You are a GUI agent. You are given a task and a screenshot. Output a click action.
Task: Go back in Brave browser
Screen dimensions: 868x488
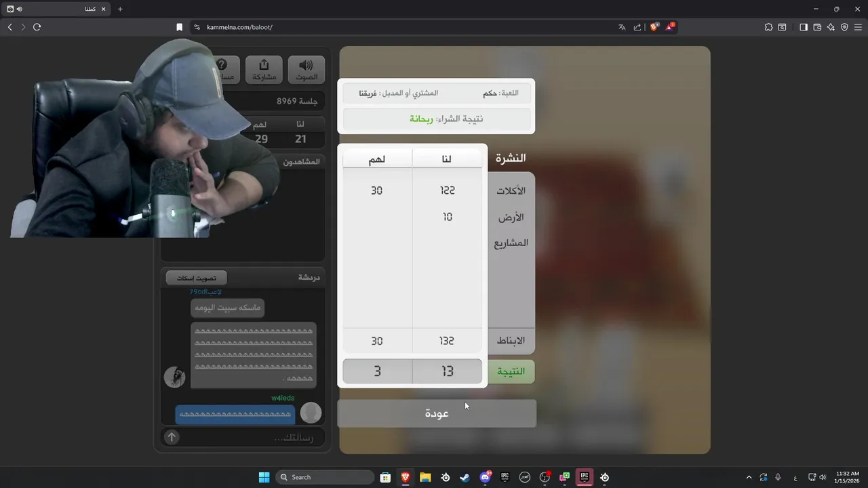[9, 27]
